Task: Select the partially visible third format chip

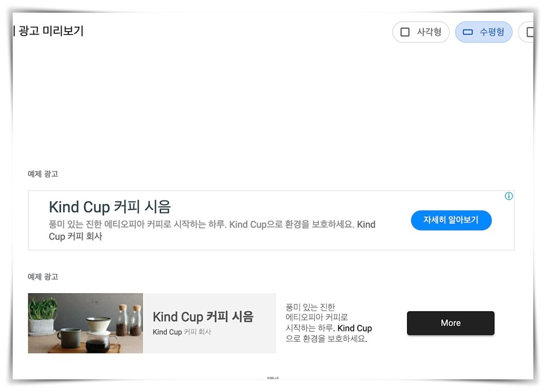Action: (526, 32)
